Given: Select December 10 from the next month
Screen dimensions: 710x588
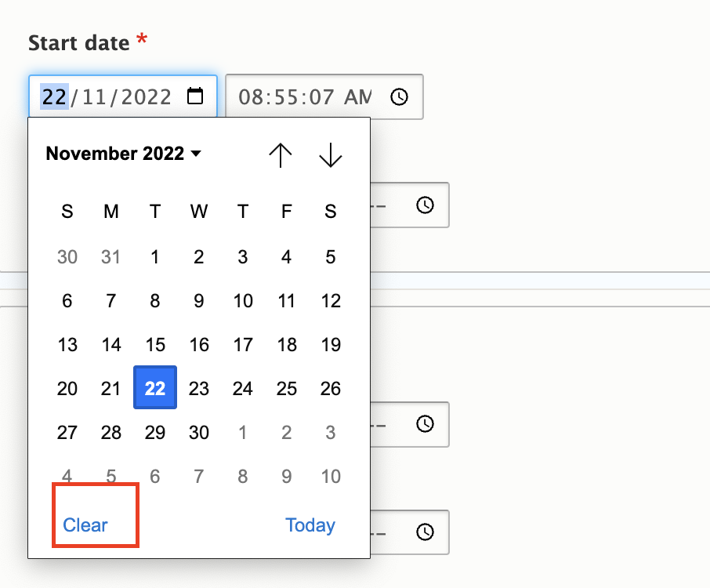Looking at the screenshot, I should click(331, 476).
